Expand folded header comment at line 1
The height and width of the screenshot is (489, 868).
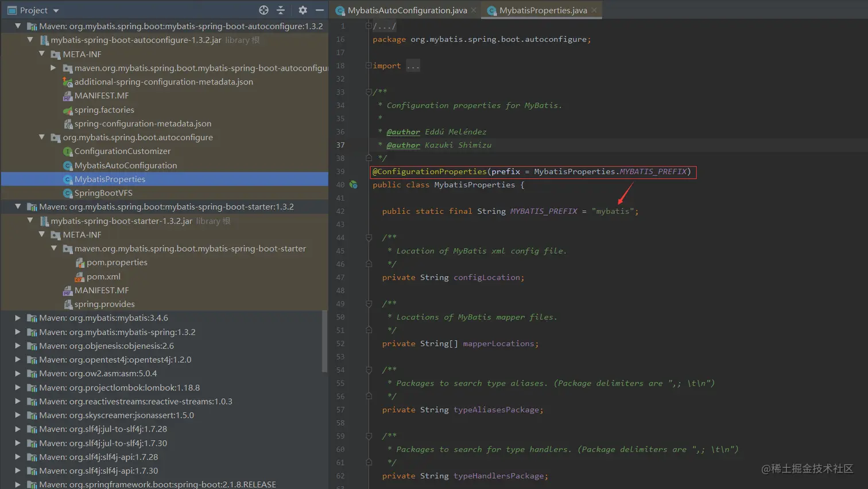pos(369,26)
